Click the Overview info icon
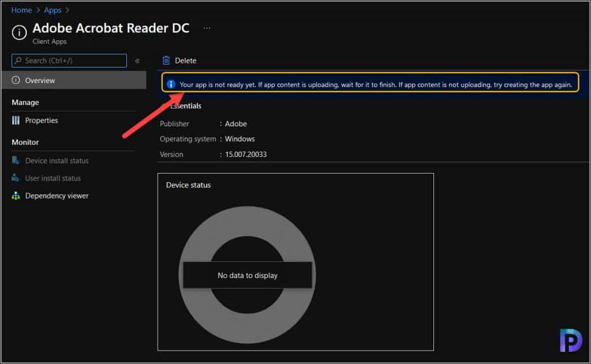The height and width of the screenshot is (364, 591). click(16, 80)
